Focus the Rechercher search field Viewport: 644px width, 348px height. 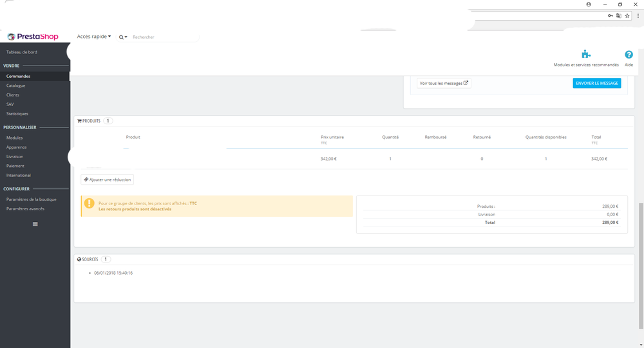point(164,37)
